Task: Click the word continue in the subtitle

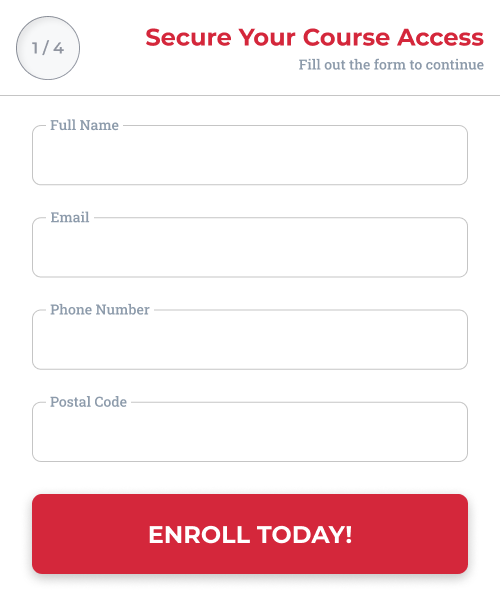Action: point(455,65)
